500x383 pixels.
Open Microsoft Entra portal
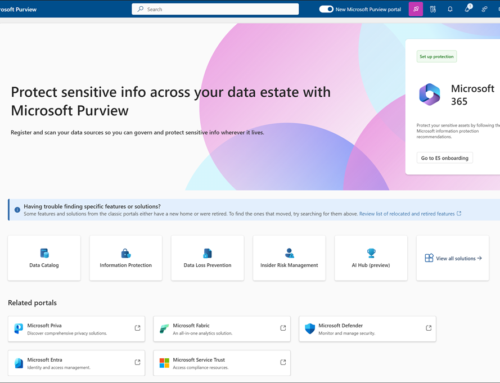tap(76, 363)
